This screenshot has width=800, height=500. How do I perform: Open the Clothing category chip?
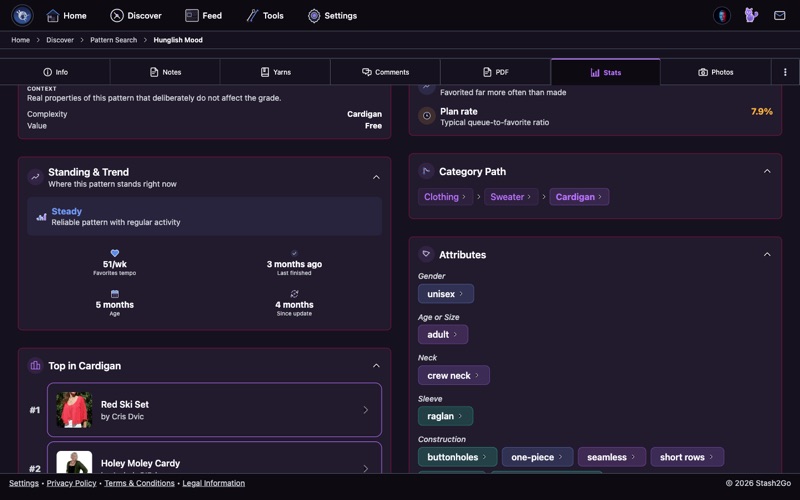point(445,197)
